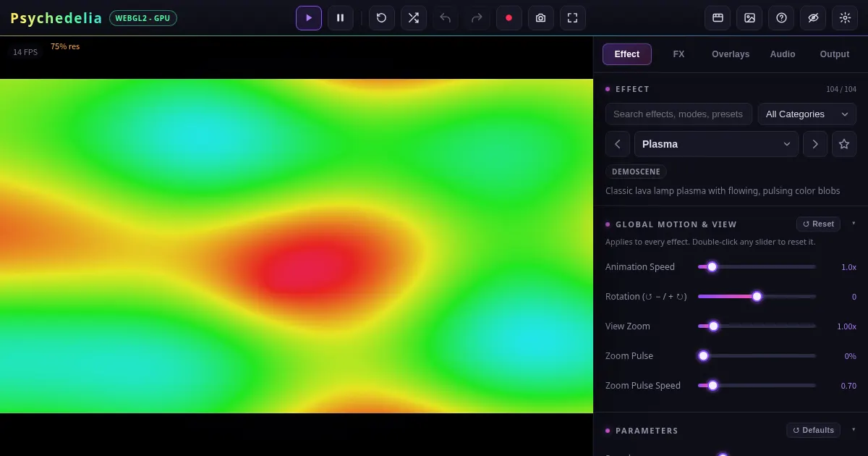Click the 104 / 104 effect counter
Screen dimensions: 868x456
coord(841,89)
